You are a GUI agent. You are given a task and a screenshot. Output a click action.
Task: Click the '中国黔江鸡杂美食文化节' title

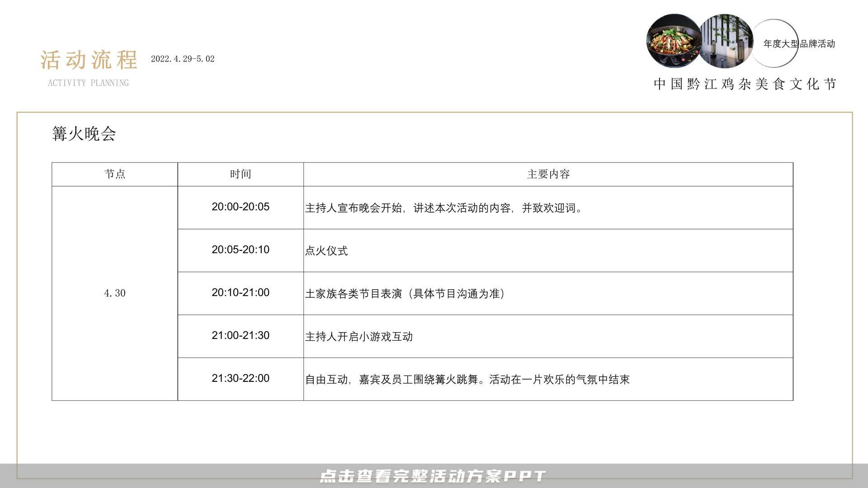(x=745, y=84)
